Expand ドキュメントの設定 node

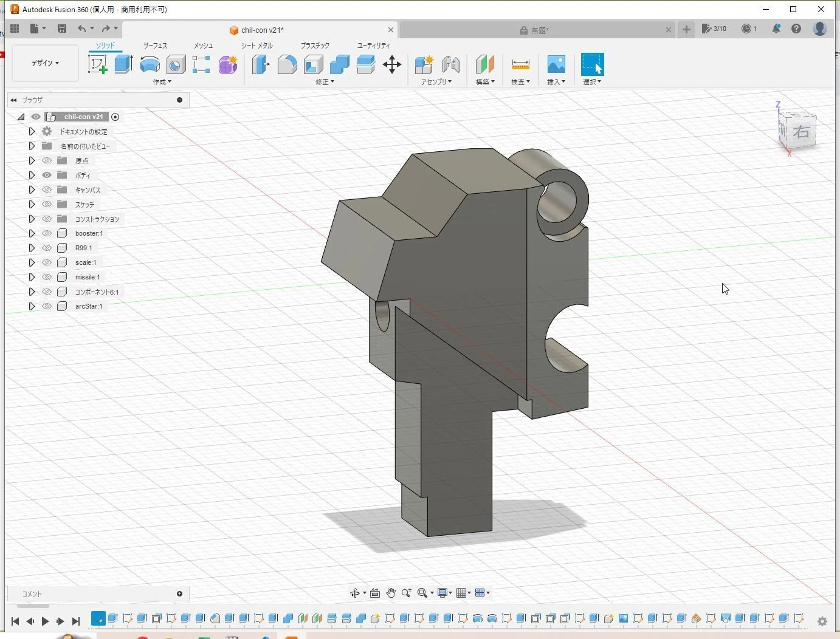32,131
